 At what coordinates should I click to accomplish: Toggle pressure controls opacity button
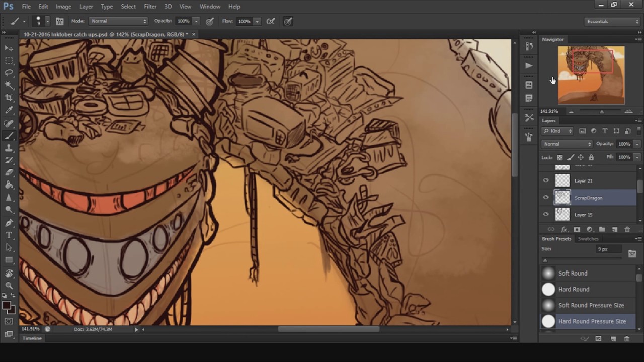[210, 21]
